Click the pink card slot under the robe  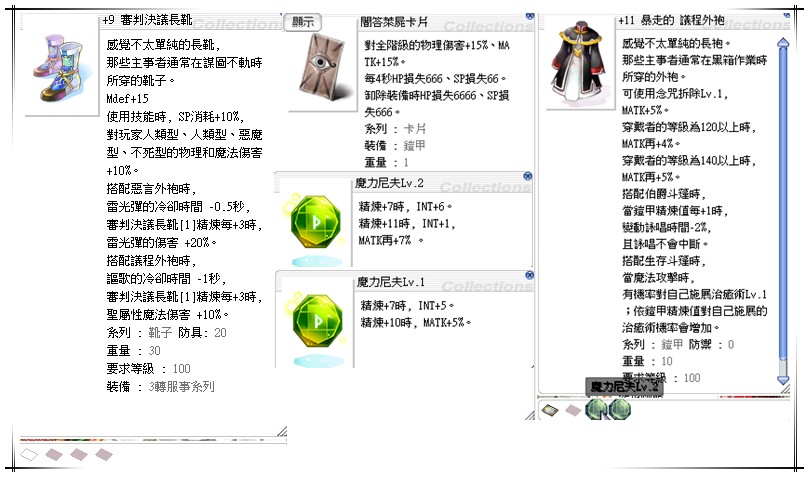pyautogui.click(x=573, y=408)
